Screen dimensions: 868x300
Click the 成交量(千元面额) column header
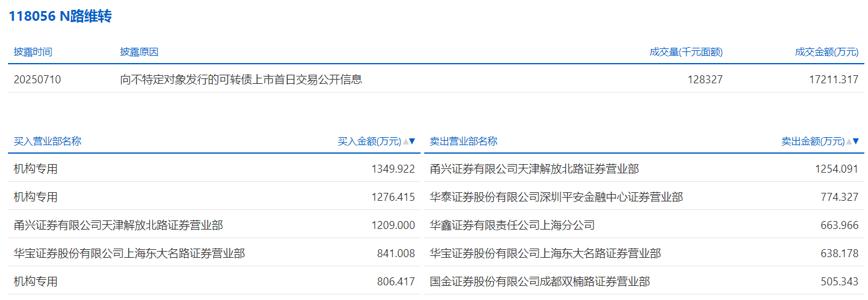(686, 52)
